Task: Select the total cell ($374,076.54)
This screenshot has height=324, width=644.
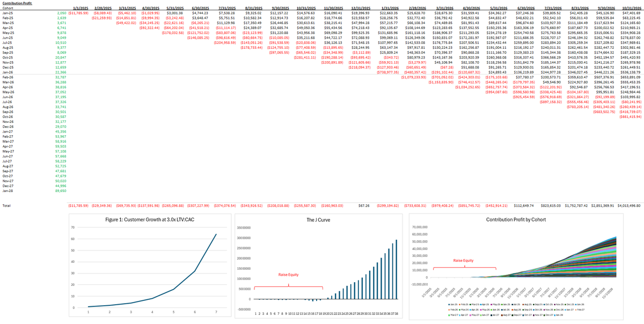Action: tap(226, 205)
